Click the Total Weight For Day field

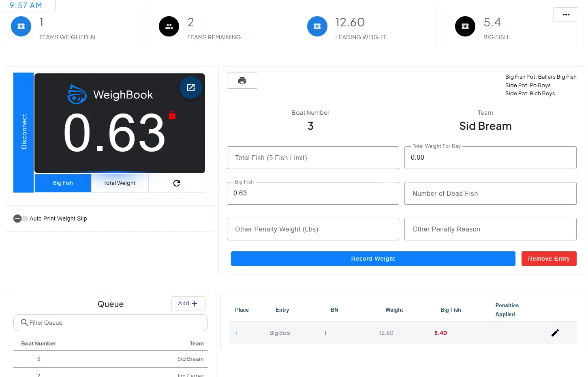click(x=490, y=158)
